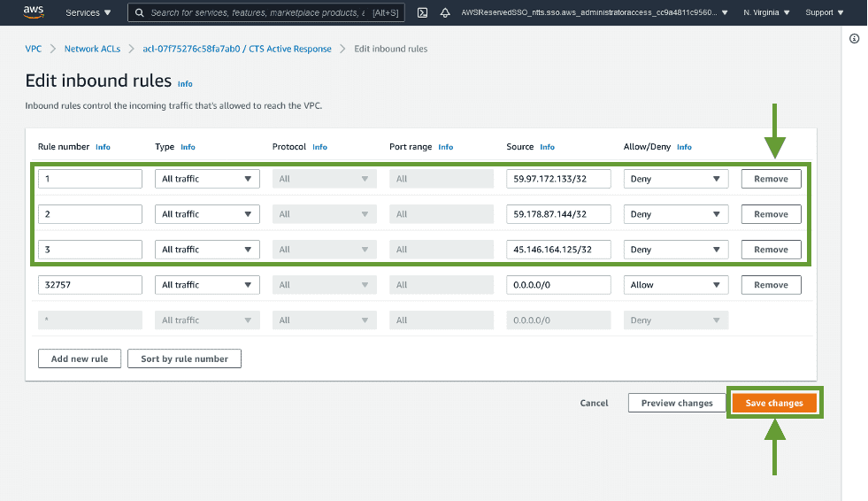
Task: Open Deny dropdown for rule 2
Action: (x=676, y=214)
